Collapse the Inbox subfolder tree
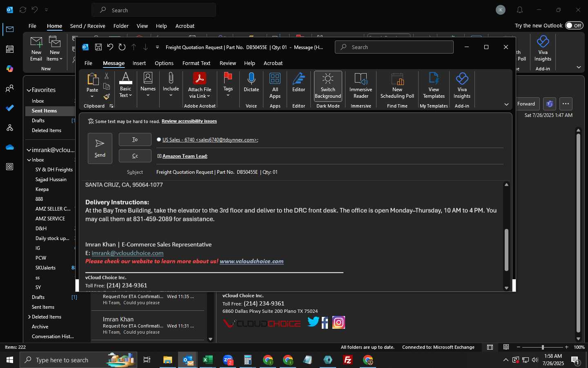The height and width of the screenshot is (368, 588). click(x=29, y=160)
